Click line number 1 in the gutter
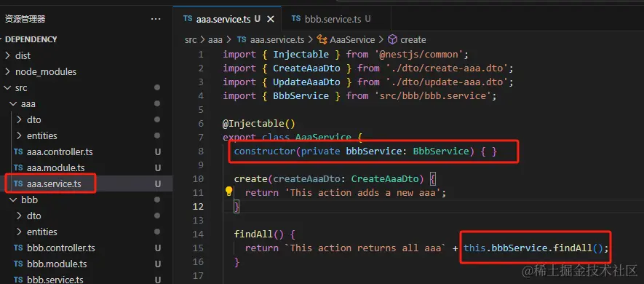Image resolution: width=644 pixels, height=284 pixels. (201, 55)
